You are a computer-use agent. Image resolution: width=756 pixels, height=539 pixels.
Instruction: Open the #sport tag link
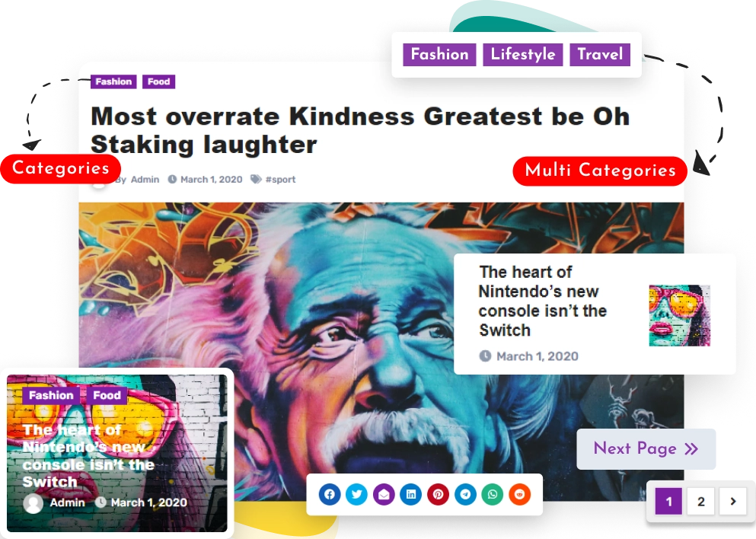tap(280, 180)
